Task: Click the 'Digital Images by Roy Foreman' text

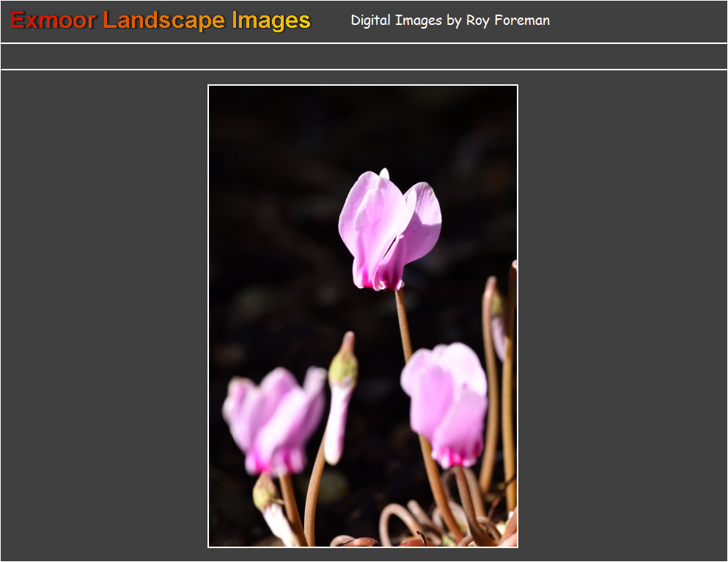Action: [449, 21]
